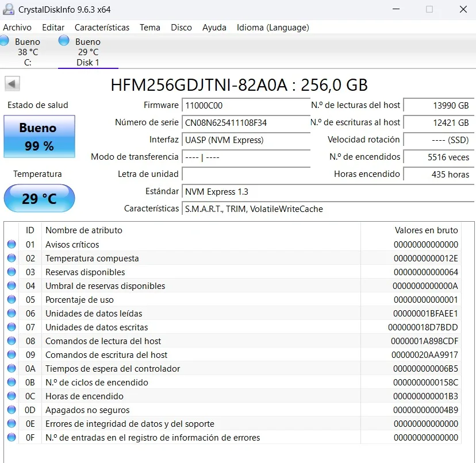Click raw value 00000001BFAEE1
The image size is (476, 463).
pyautogui.click(x=425, y=314)
